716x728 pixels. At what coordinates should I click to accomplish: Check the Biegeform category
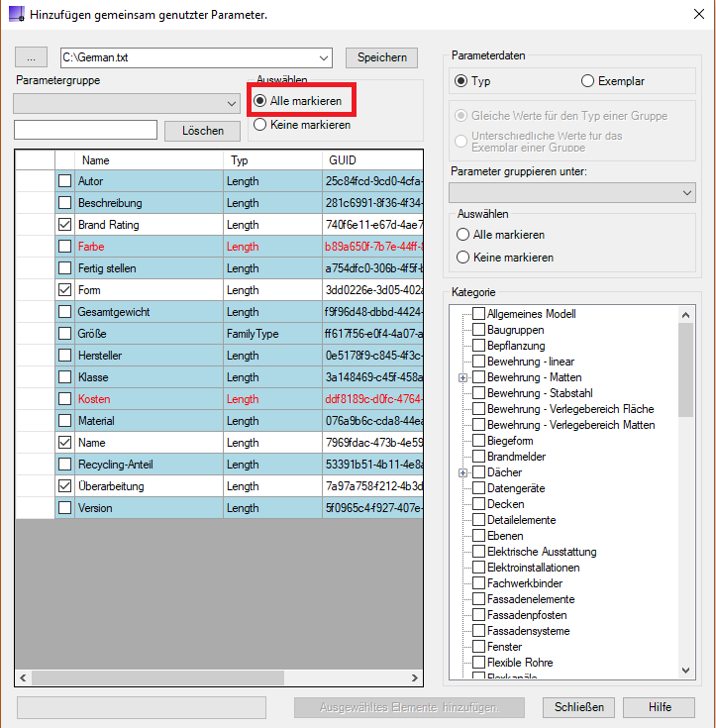click(478, 440)
